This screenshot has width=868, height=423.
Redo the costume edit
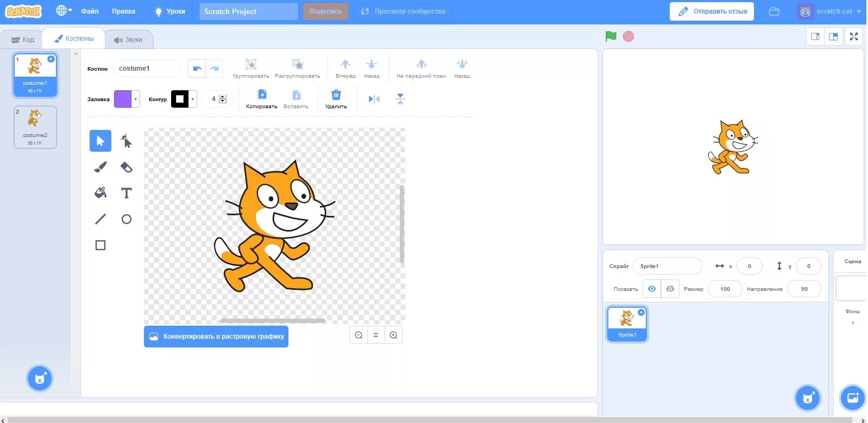click(215, 69)
